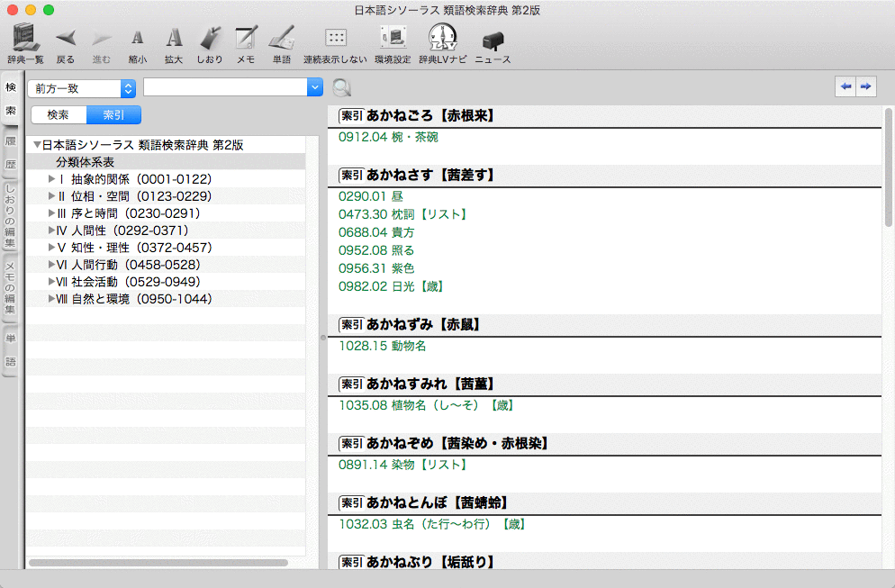Viewport: 895px width, 588px height.
Task: Select the 分類体系表 tree row
Action: (166, 162)
